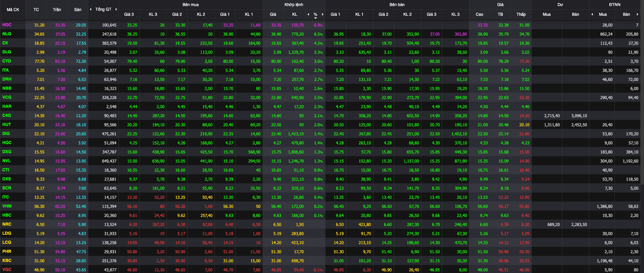644x273 pixels.
Task: Open the NLG stock symbol
Action: point(7,34)
